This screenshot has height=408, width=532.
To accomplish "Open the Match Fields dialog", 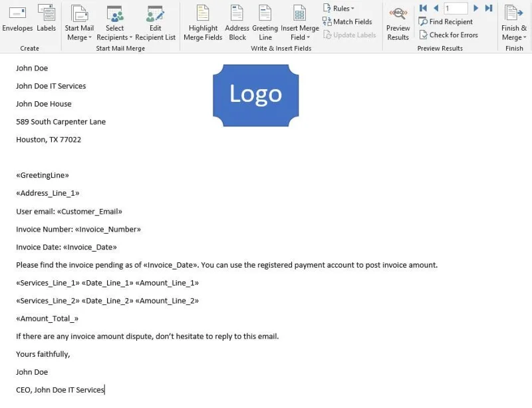I will pyautogui.click(x=347, y=21).
